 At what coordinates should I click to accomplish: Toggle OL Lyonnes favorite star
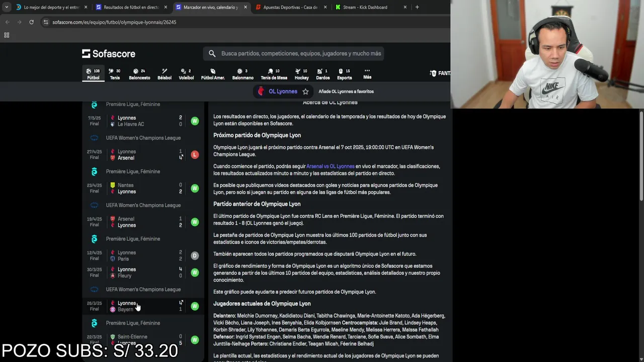tap(305, 92)
